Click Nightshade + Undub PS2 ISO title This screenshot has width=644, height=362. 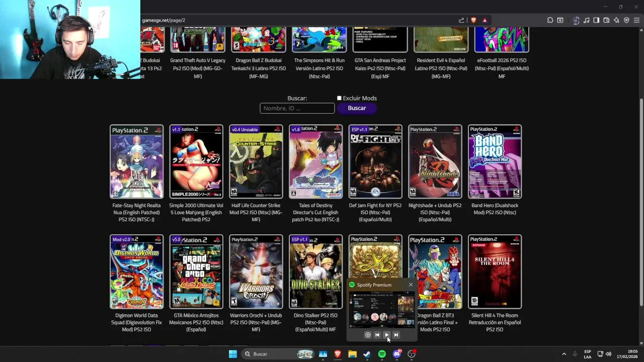(x=435, y=212)
